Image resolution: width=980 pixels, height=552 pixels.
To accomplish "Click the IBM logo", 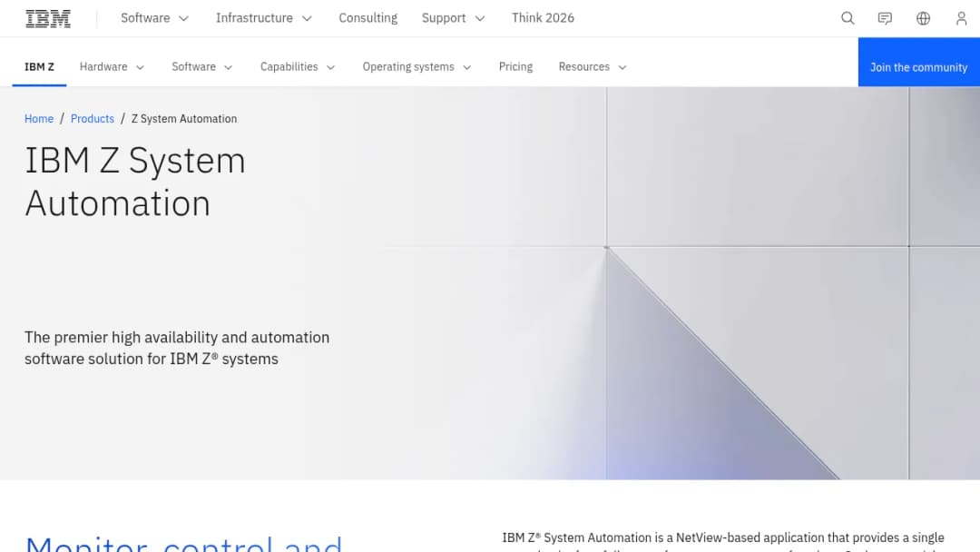I will coord(48,18).
